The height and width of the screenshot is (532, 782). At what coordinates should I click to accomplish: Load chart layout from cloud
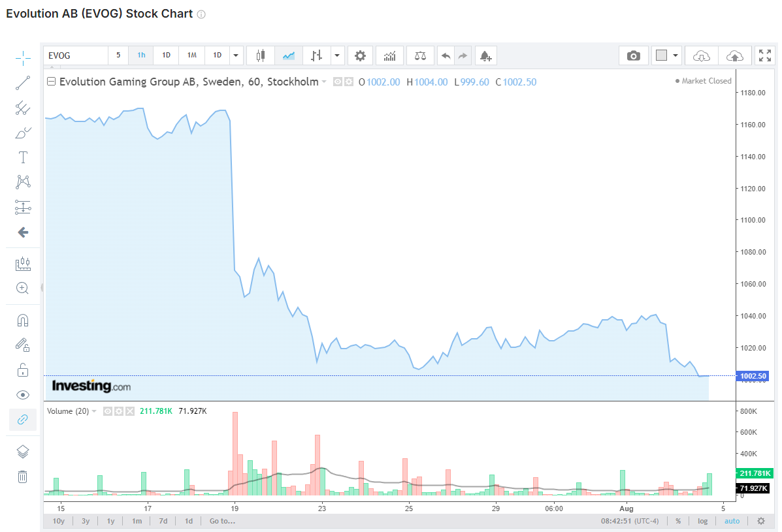pyautogui.click(x=702, y=55)
